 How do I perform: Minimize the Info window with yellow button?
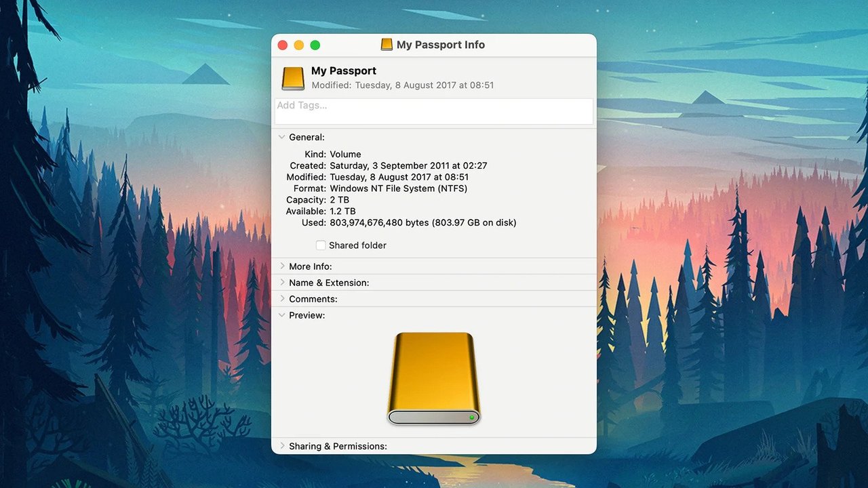(299, 45)
